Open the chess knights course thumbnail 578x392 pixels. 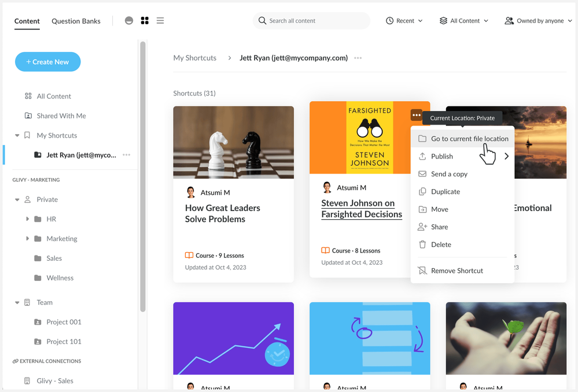234,142
